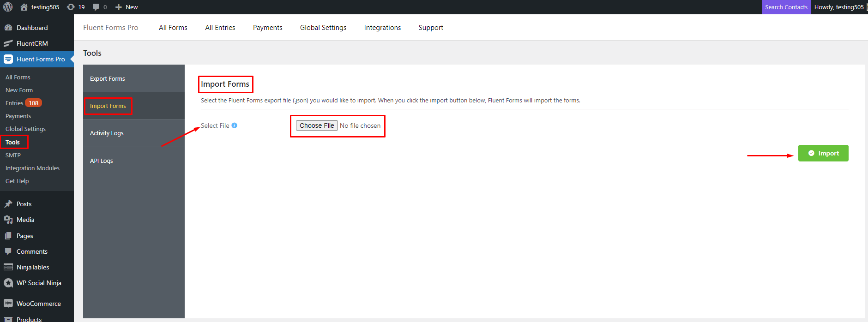The height and width of the screenshot is (322, 868).
Task: Click the home icon beside testing505
Action: pos(24,7)
